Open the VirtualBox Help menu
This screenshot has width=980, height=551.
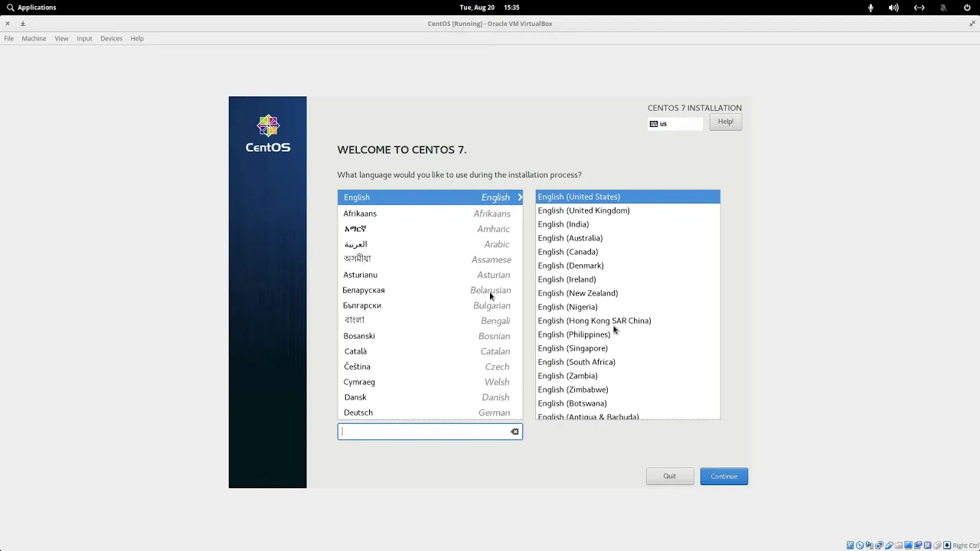coord(137,38)
